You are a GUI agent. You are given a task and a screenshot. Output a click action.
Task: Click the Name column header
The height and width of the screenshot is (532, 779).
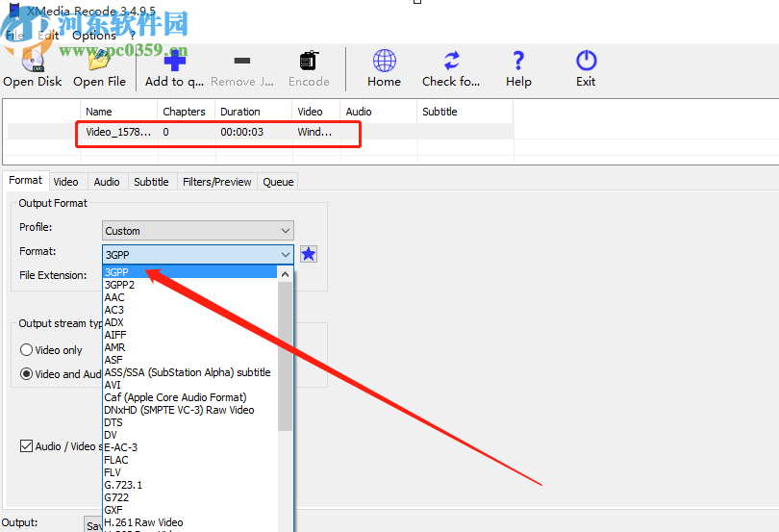(118, 112)
